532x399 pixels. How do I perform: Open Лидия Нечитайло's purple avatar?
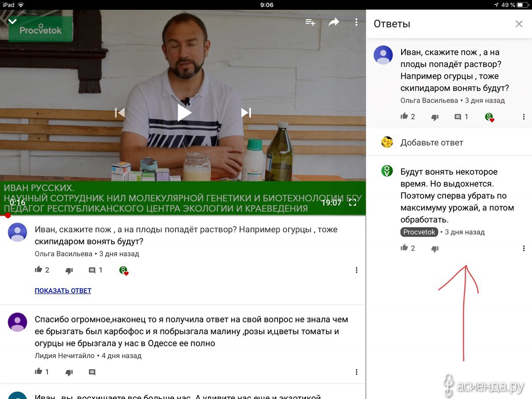coord(18,322)
